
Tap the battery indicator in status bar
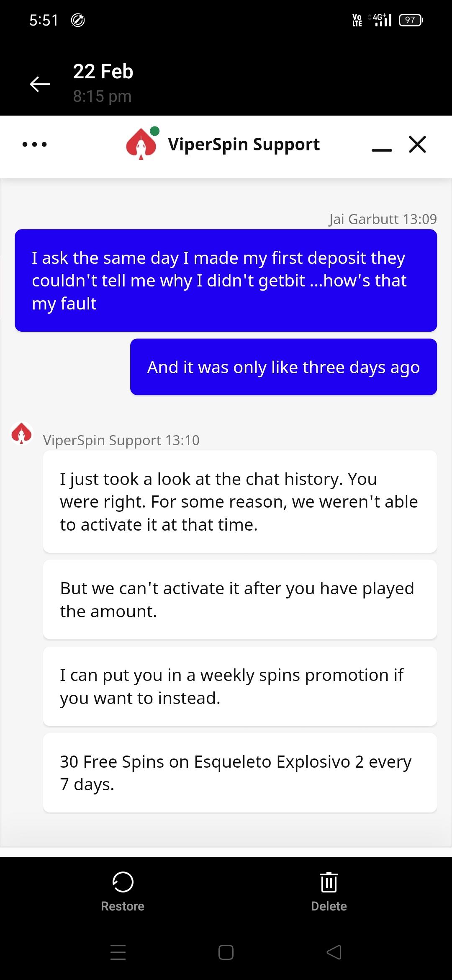411,20
